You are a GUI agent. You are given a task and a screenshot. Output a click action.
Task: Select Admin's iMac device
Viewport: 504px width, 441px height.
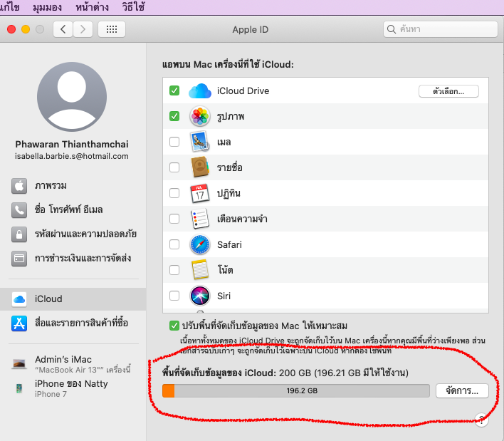click(x=73, y=364)
